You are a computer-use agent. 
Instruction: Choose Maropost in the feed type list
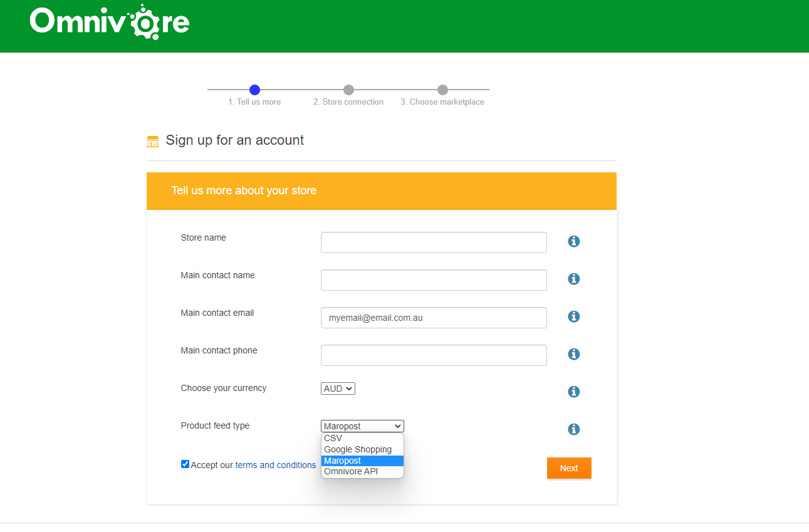[362, 461]
